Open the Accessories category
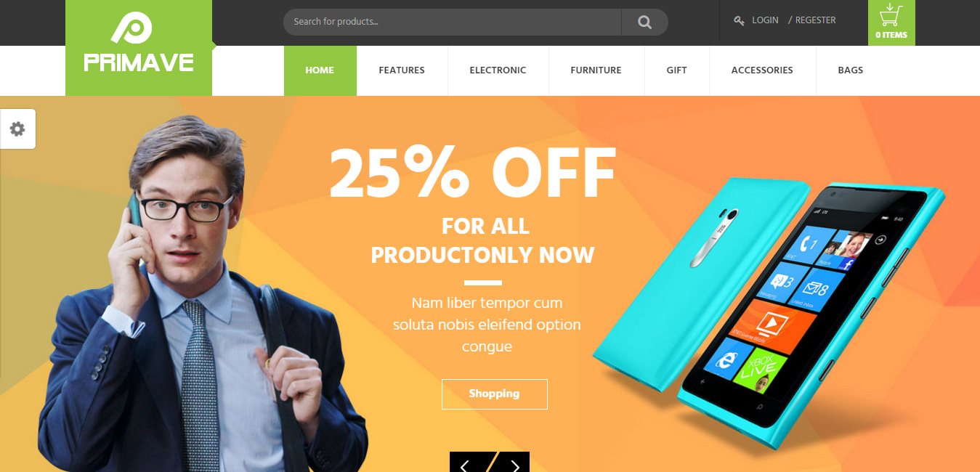 (762, 70)
